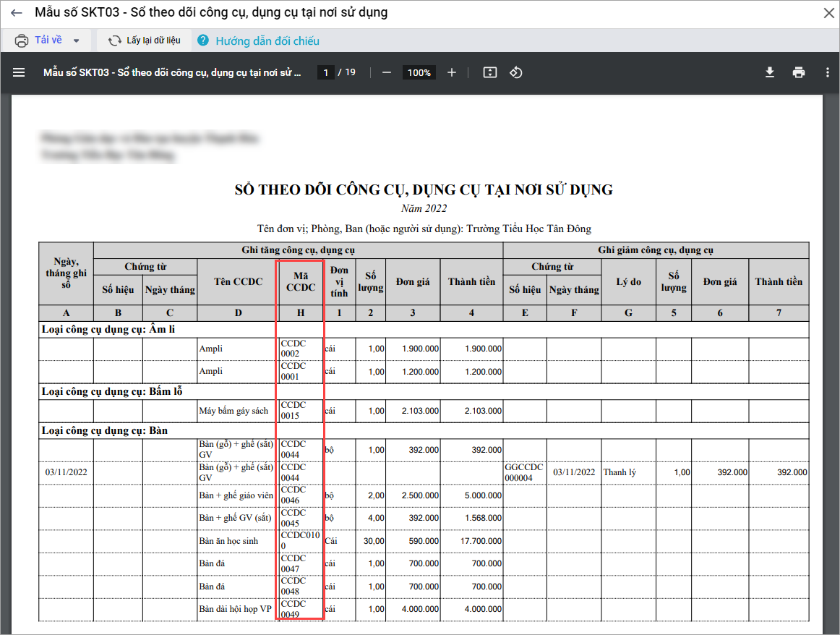Open the PDF viewer more actions menu
The width and height of the screenshot is (840, 635).
(x=828, y=72)
